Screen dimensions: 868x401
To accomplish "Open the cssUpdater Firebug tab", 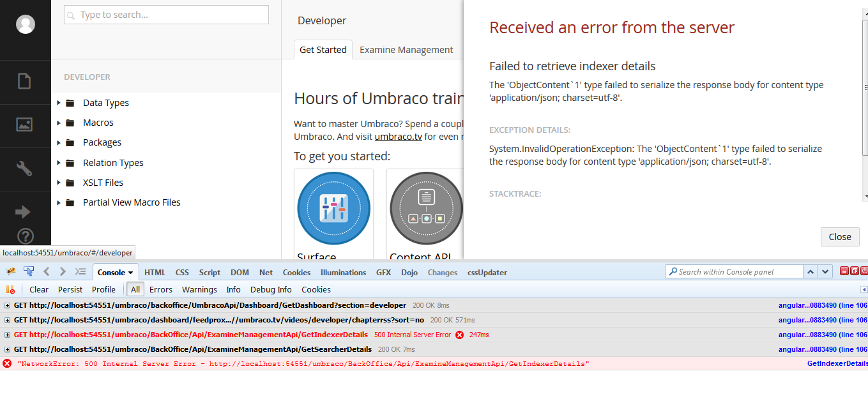I will [487, 272].
